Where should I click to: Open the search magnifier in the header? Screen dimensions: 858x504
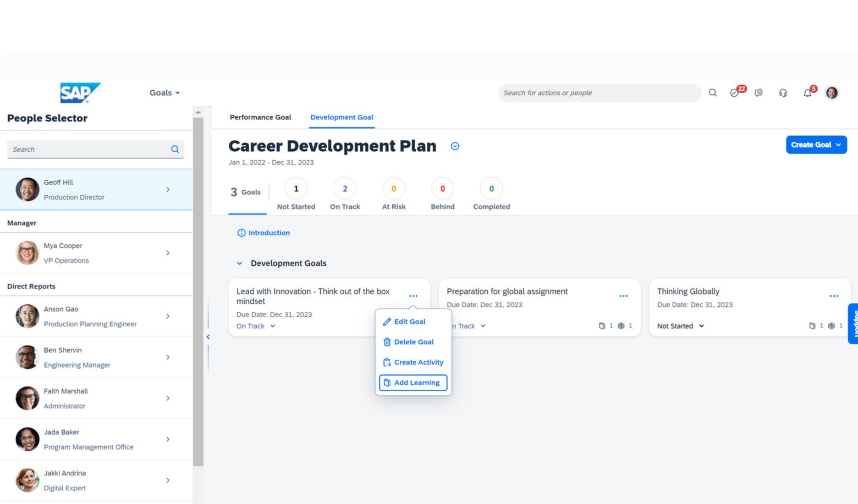pyautogui.click(x=713, y=93)
